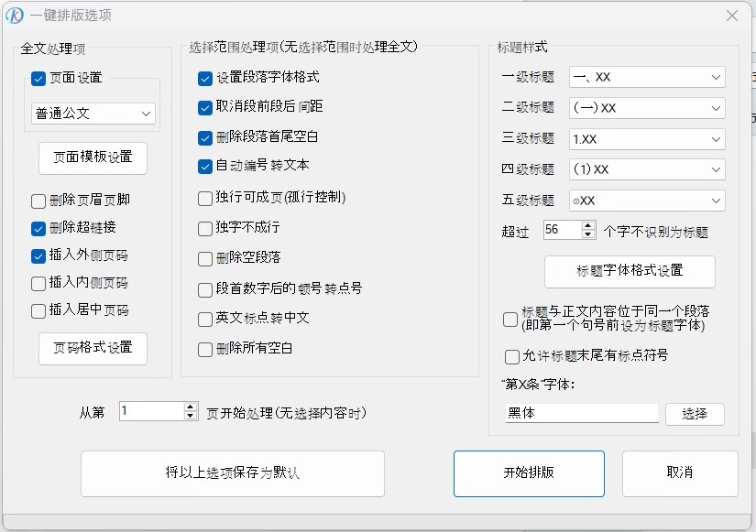The width and height of the screenshot is (756, 532).
Task: Check 英文标点转中文 option
Action: (x=205, y=319)
